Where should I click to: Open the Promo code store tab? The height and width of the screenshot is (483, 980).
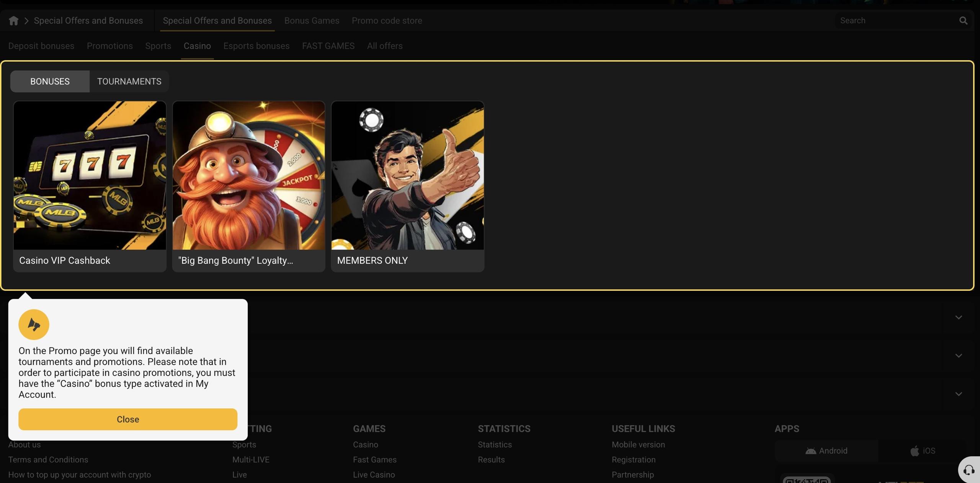387,21
